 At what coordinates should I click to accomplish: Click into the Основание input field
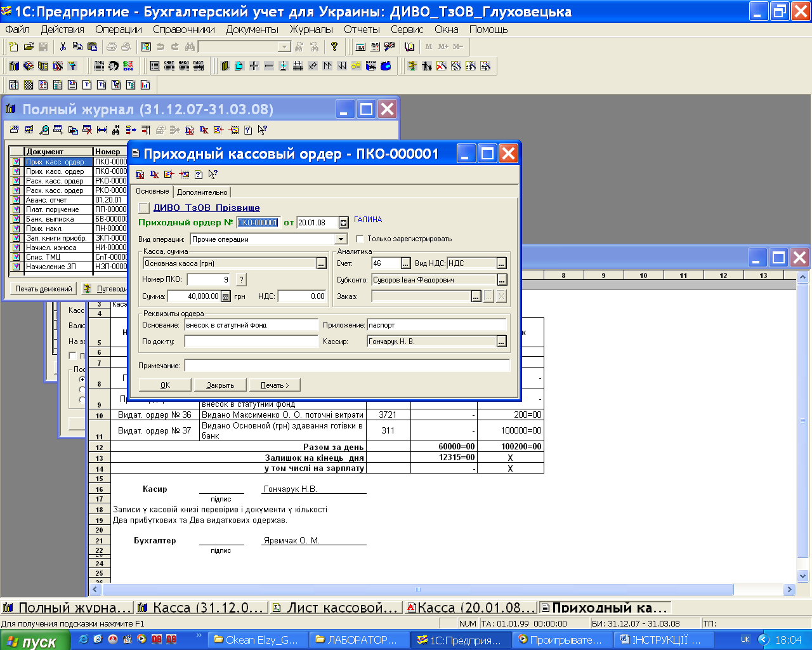pyautogui.click(x=251, y=325)
